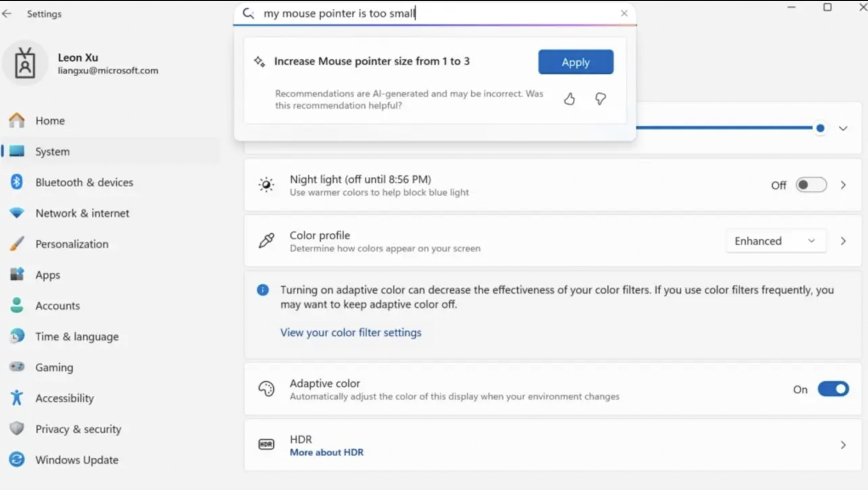Apply the mouse pointer size recommendation
This screenshot has width=868, height=490.
pyautogui.click(x=575, y=62)
